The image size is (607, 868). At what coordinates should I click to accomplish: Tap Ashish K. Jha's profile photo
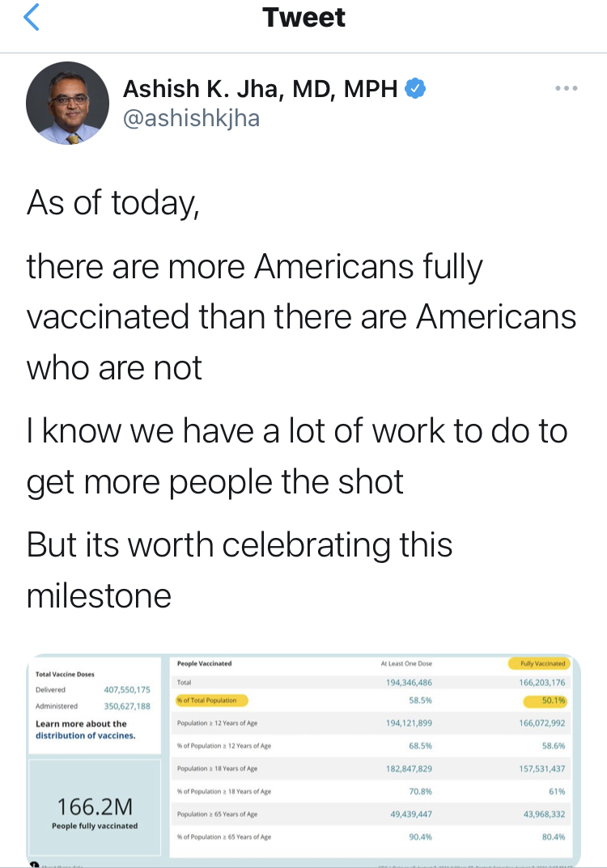pyautogui.click(x=67, y=103)
